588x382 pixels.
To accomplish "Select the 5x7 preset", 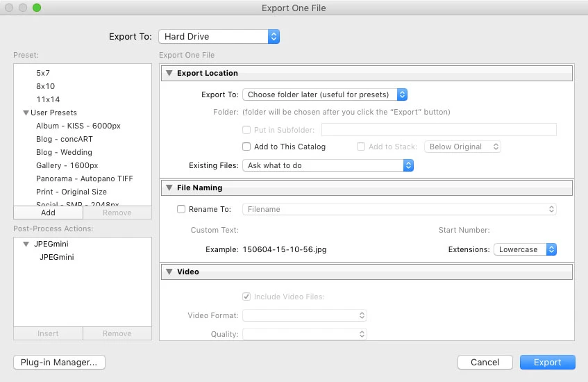I will (x=43, y=73).
